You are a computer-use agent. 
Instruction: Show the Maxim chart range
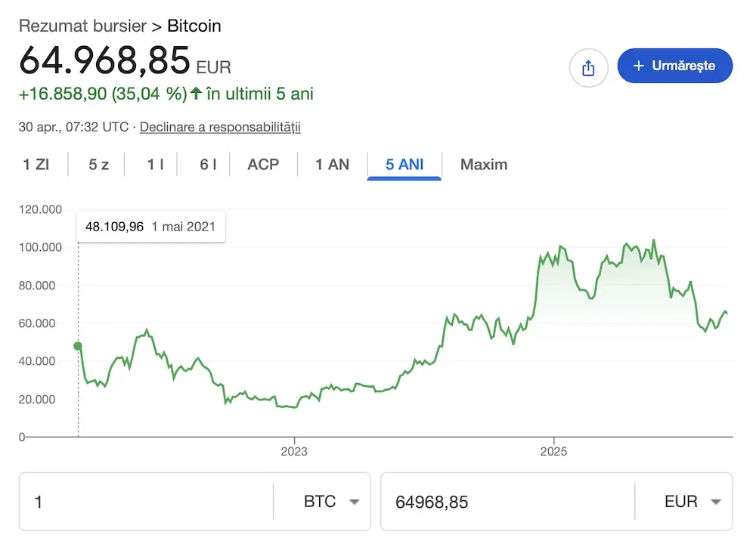pyautogui.click(x=484, y=164)
